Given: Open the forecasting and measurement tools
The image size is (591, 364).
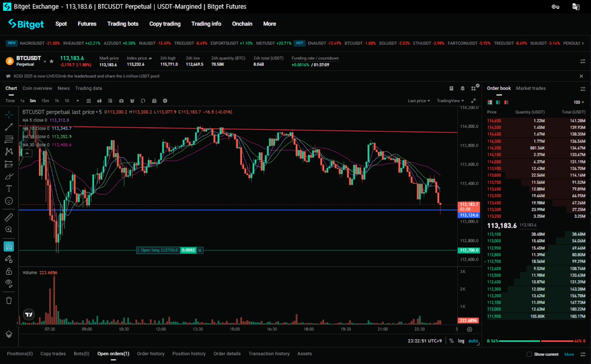Looking at the screenshot, I should (9, 164).
